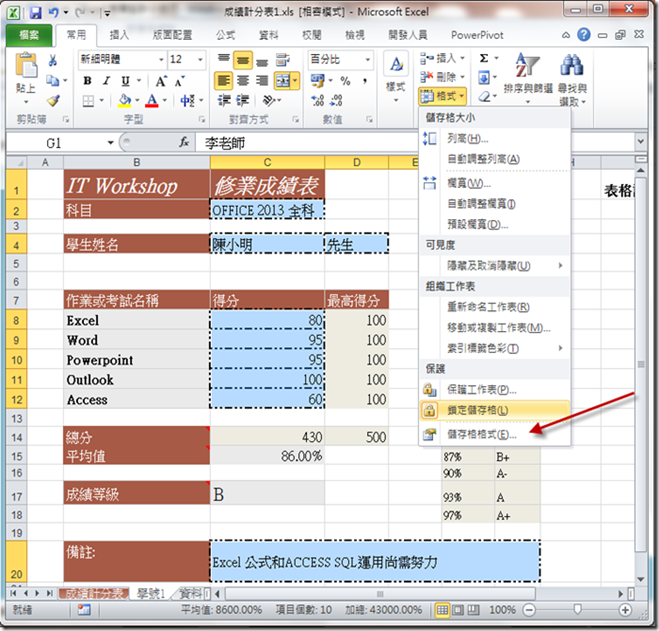Open the font size dropdown
Image resolution: width=659 pixels, height=631 pixels.
[200, 60]
